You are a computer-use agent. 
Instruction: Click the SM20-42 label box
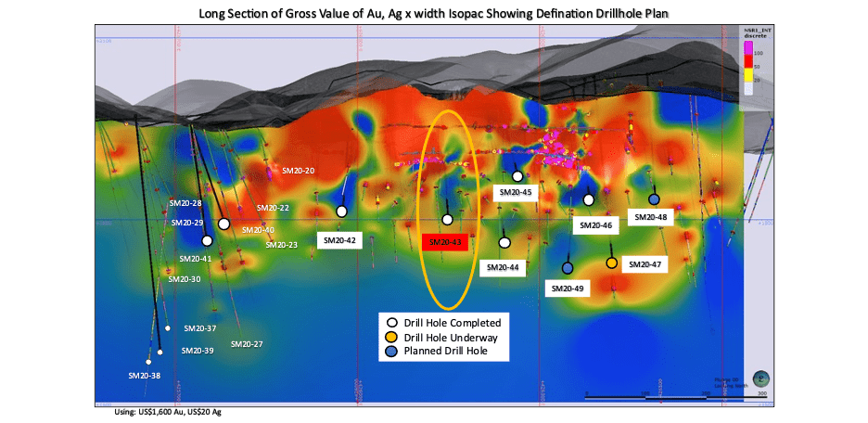[x=339, y=240]
